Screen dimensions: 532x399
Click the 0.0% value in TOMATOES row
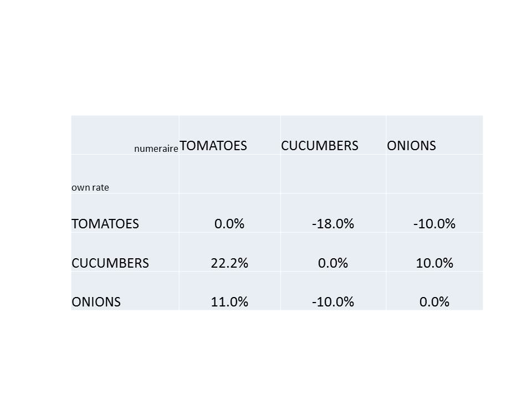pyautogui.click(x=229, y=224)
